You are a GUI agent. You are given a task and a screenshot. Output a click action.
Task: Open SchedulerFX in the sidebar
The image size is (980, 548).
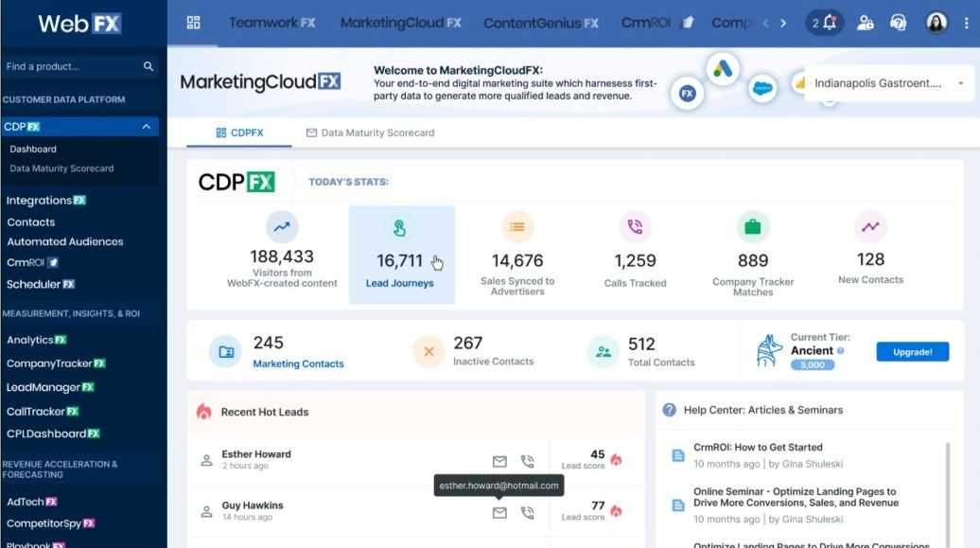click(41, 284)
